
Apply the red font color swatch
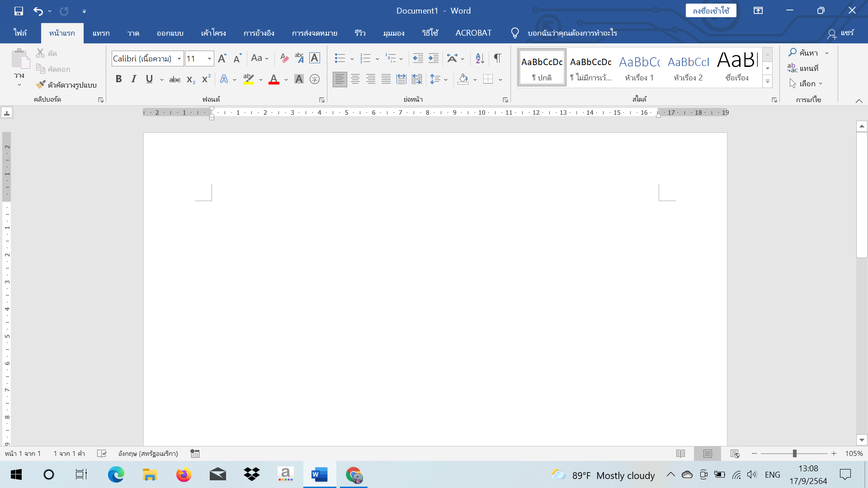pos(274,80)
